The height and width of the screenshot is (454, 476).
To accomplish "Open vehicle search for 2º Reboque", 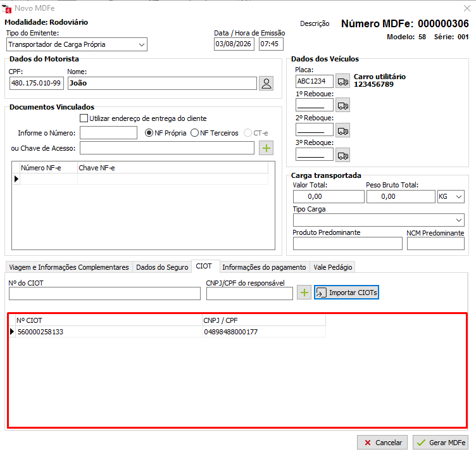I will (x=343, y=130).
